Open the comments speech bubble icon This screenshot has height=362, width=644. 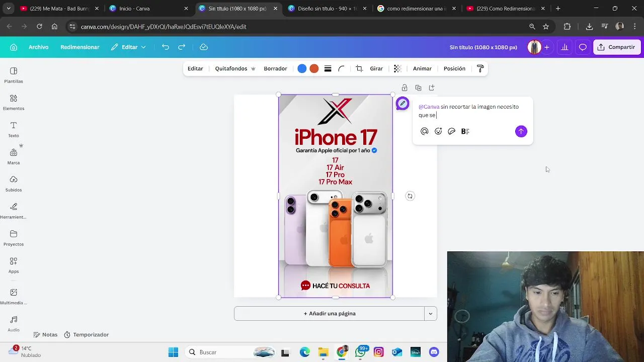[583, 47]
